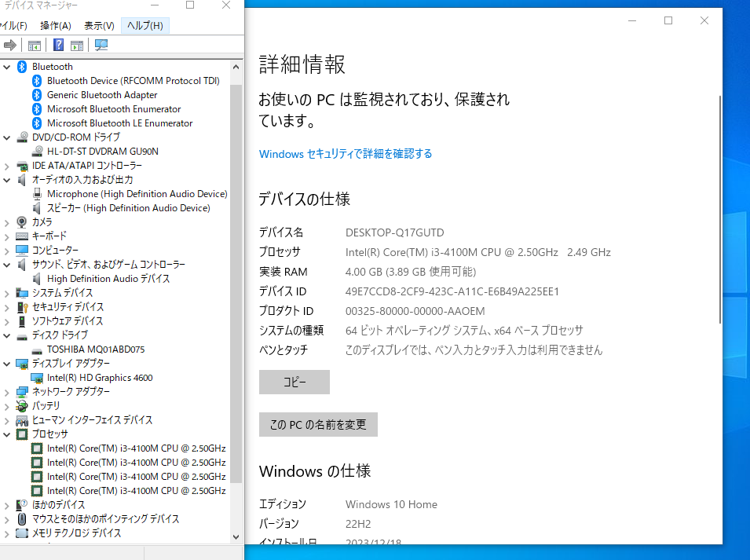
Task: Open the 操作(A) menu
Action: point(56,25)
